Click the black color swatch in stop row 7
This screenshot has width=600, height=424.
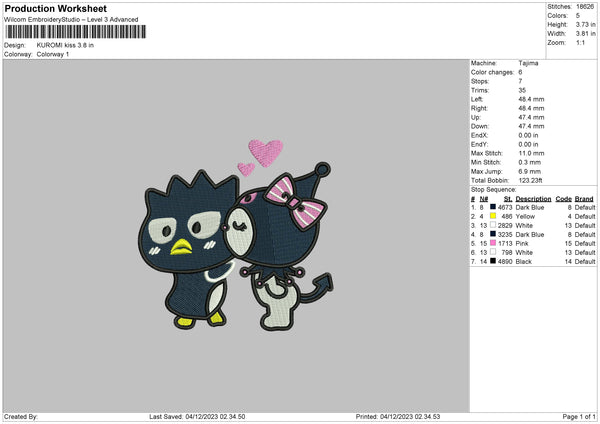coord(493,261)
